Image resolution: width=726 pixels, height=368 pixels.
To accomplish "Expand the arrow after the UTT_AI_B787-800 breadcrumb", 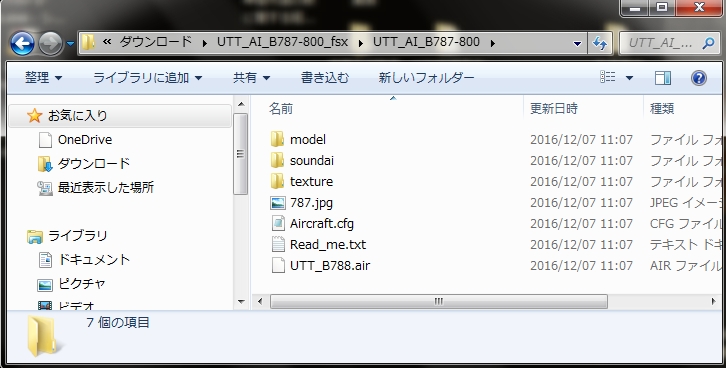I will pyautogui.click(x=493, y=44).
